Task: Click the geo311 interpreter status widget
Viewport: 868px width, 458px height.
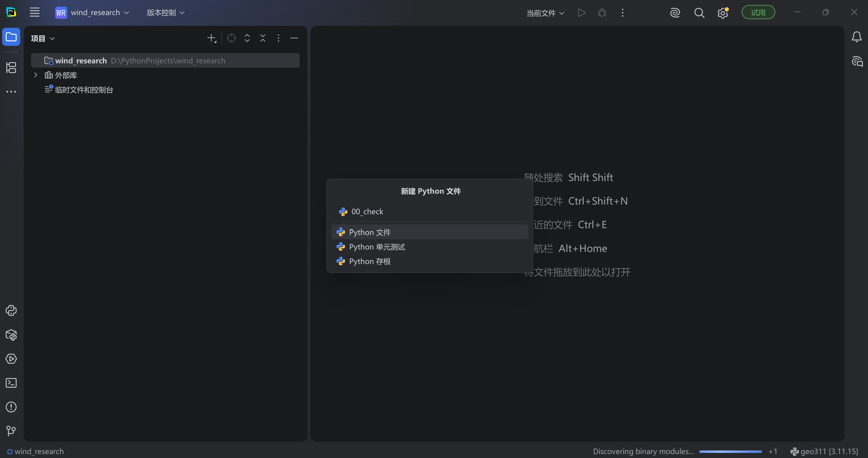Action: (824, 451)
